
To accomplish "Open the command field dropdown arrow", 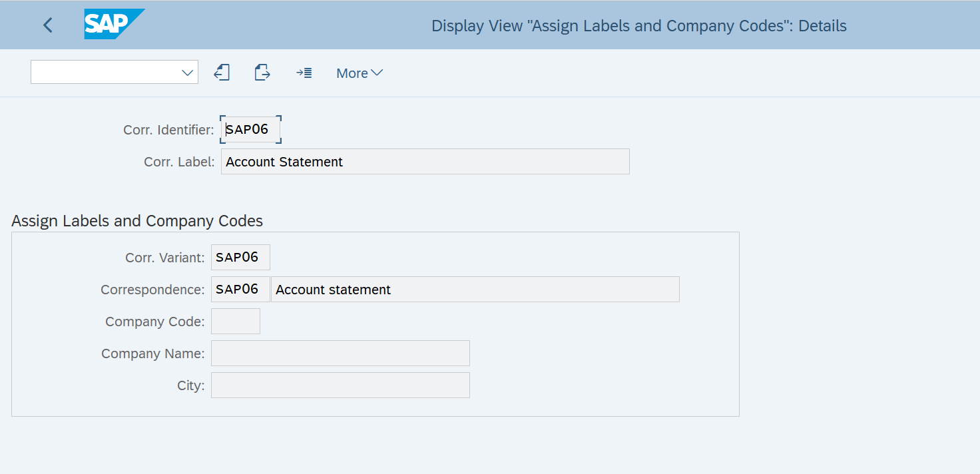I will point(187,71).
